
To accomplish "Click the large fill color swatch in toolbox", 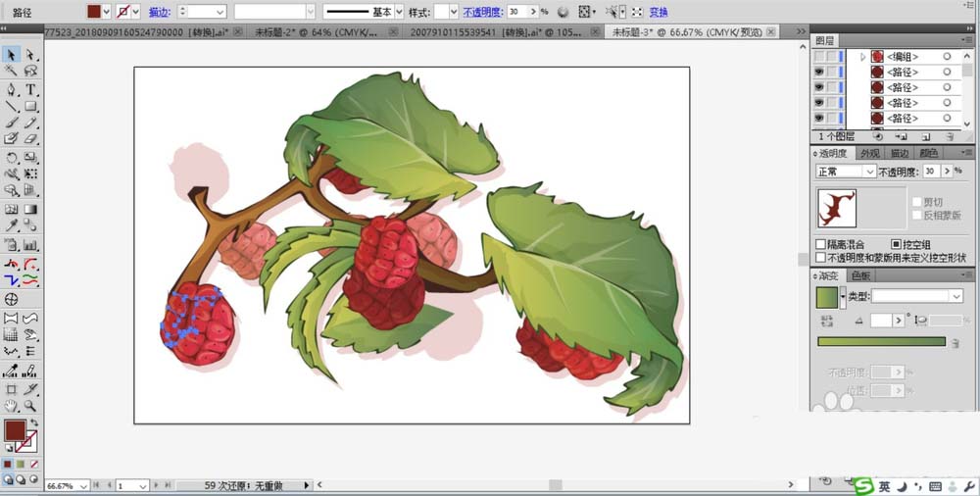I will point(15,430).
